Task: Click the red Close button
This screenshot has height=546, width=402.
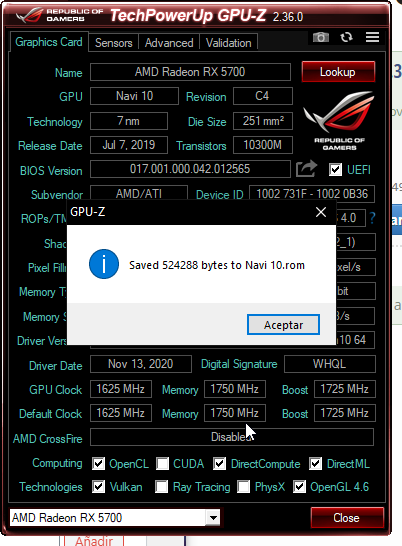Action: coord(347,518)
